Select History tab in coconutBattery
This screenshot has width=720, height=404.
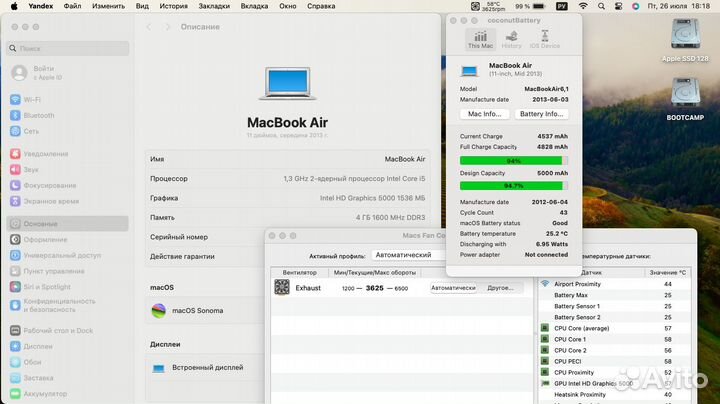tap(512, 39)
